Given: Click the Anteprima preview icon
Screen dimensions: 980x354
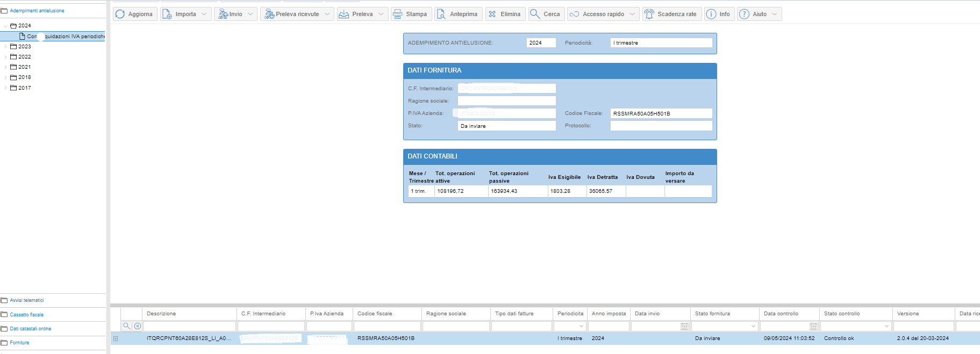Looking at the screenshot, I should tap(441, 14).
